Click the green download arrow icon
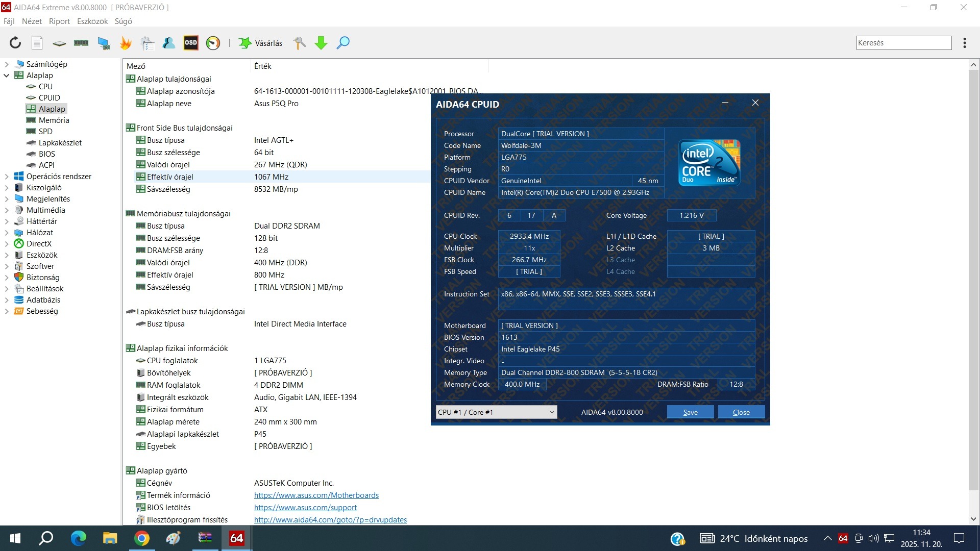 pos(321,43)
